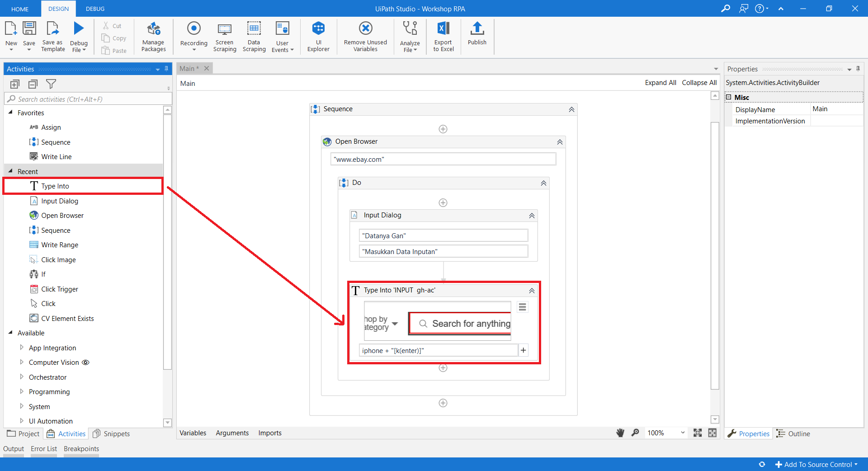
Task: Launch the Data Scraping wizard
Action: tap(254, 37)
